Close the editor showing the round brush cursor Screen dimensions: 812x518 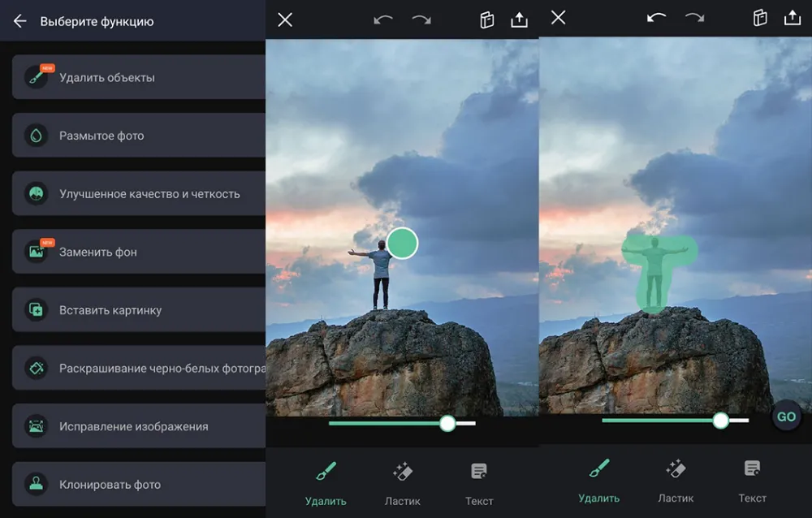tap(285, 20)
